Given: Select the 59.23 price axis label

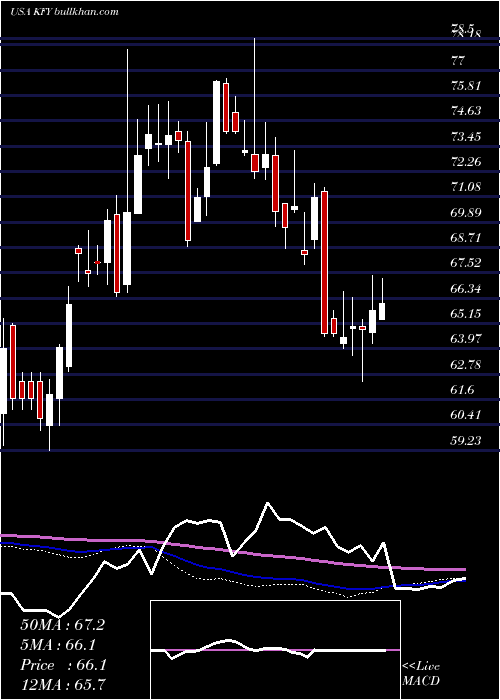Looking at the screenshot, I should coord(466,440).
